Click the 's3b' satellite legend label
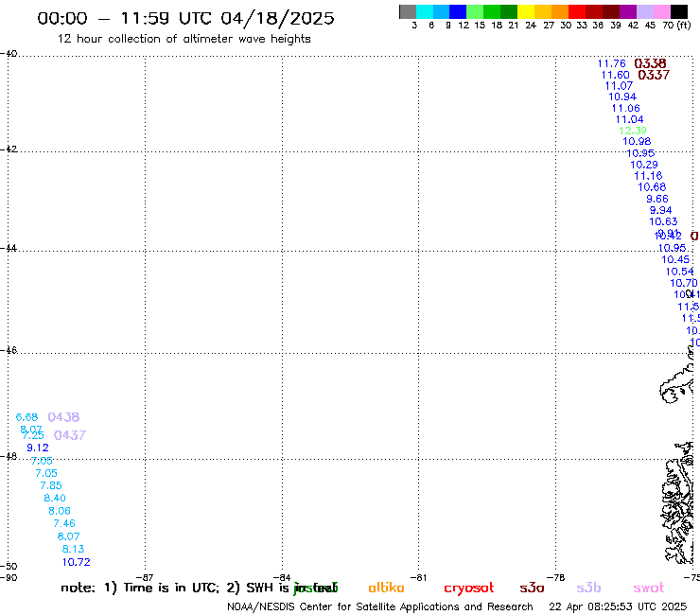Image resolution: width=700 pixels, height=615 pixels. [x=588, y=589]
